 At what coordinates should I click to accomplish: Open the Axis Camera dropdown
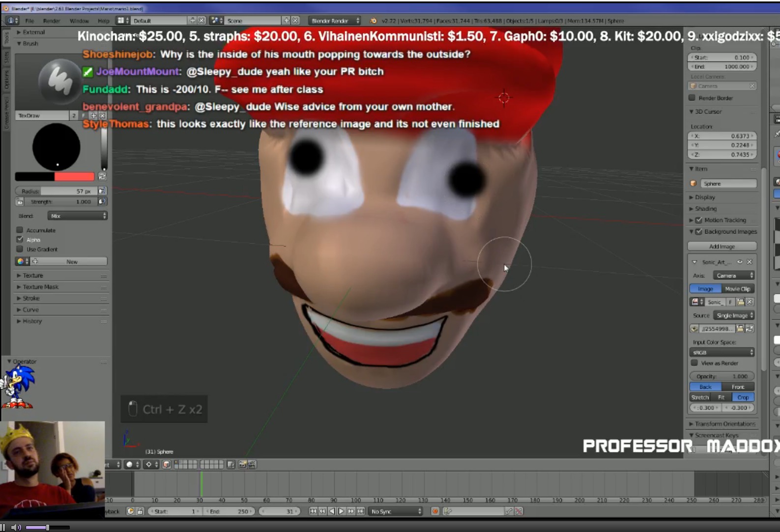(x=734, y=276)
